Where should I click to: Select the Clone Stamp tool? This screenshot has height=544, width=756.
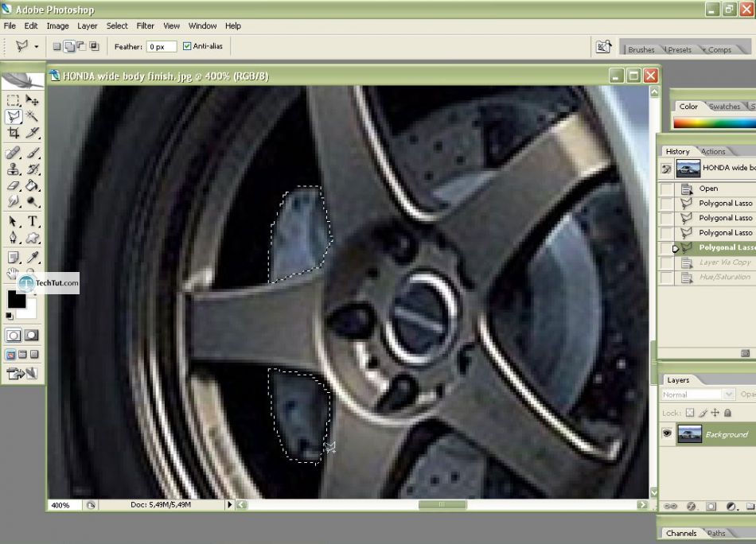pyautogui.click(x=14, y=169)
